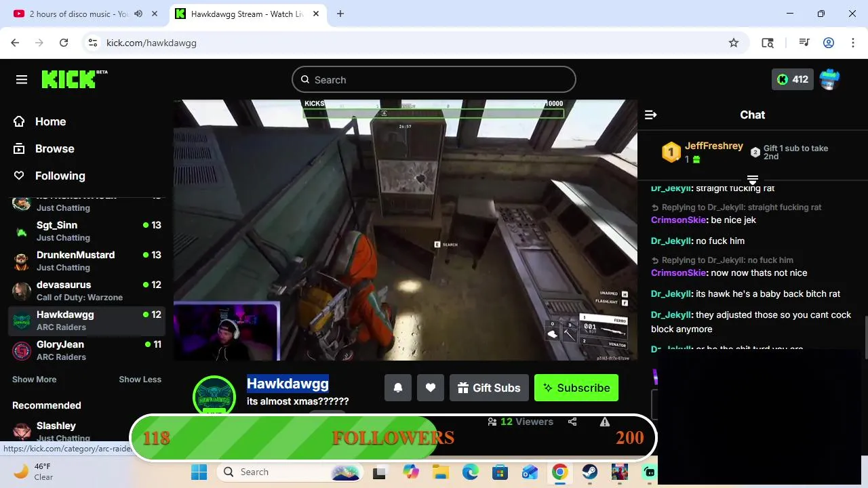The height and width of the screenshot is (488, 868).
Task: Open Copilot from the taskbar
Action: click(x=411, y=472)
